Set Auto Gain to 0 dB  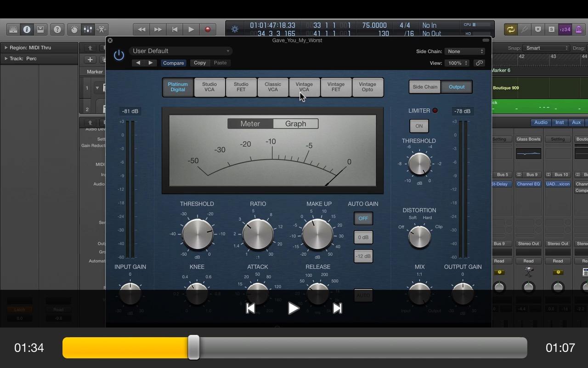click(363, 237)
